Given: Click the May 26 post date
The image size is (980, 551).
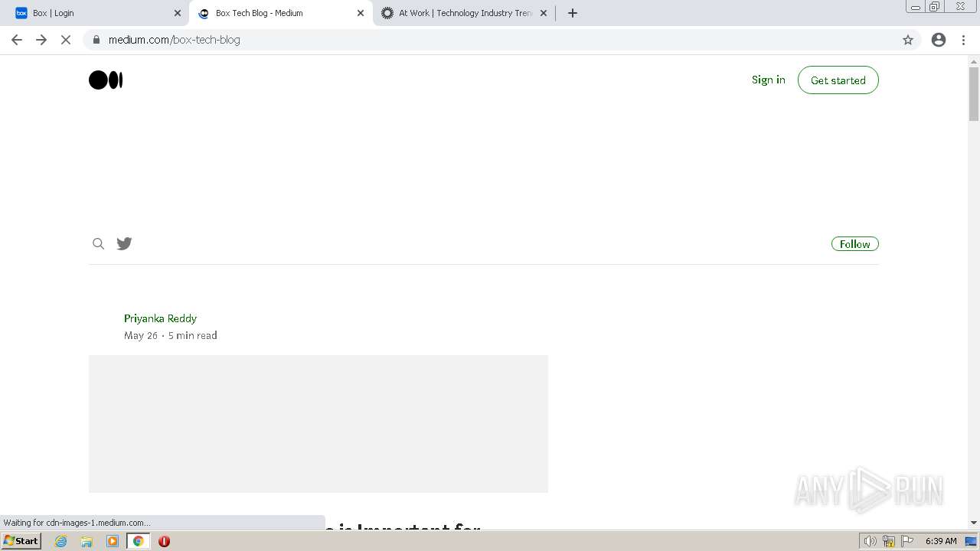Looking at the screenshot, I should tap(141, 335).
